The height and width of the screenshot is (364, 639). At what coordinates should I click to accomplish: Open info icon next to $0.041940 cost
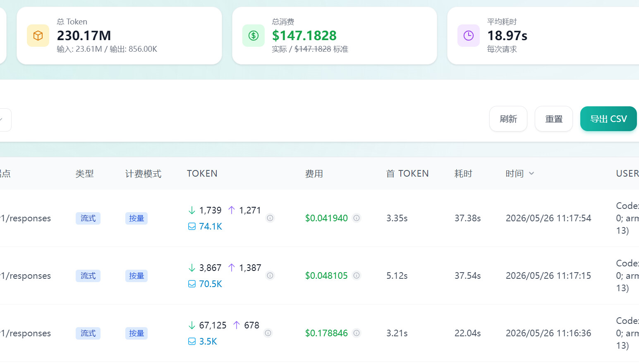point(357,218)
